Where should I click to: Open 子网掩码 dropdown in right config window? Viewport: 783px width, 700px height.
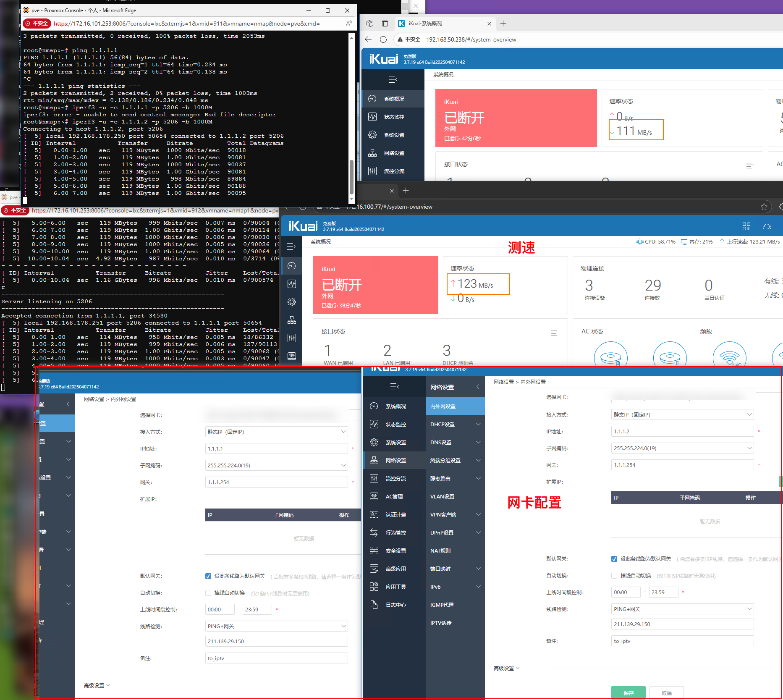(682, 448)
